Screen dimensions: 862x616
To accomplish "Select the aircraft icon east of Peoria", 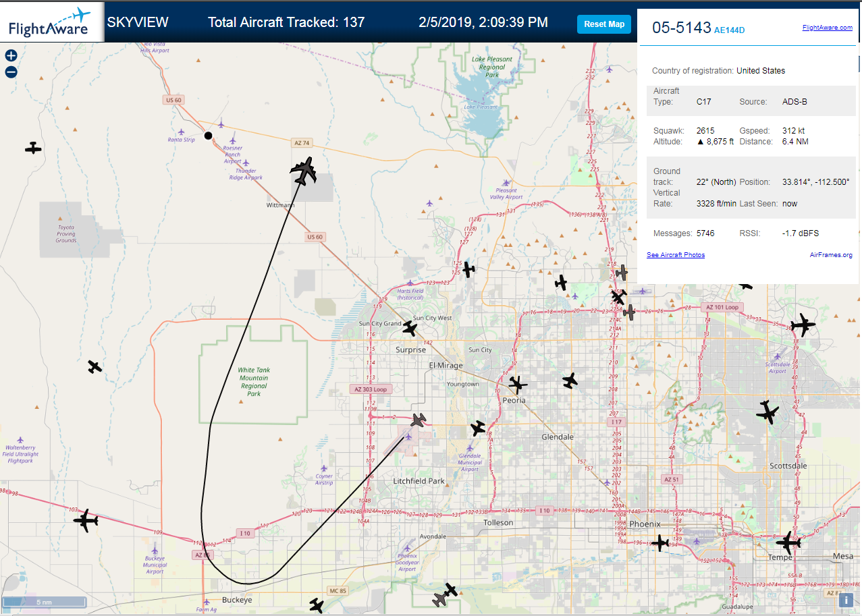I will coord(570,381).
